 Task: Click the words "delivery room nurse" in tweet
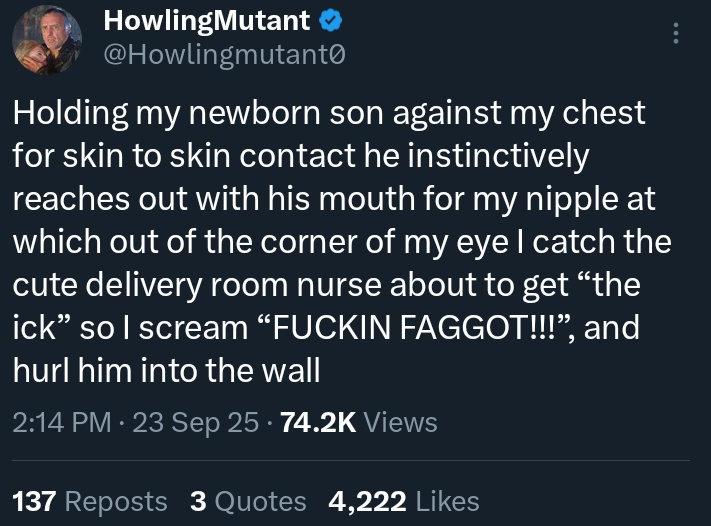pyautogui.click(x=232, y=285)
